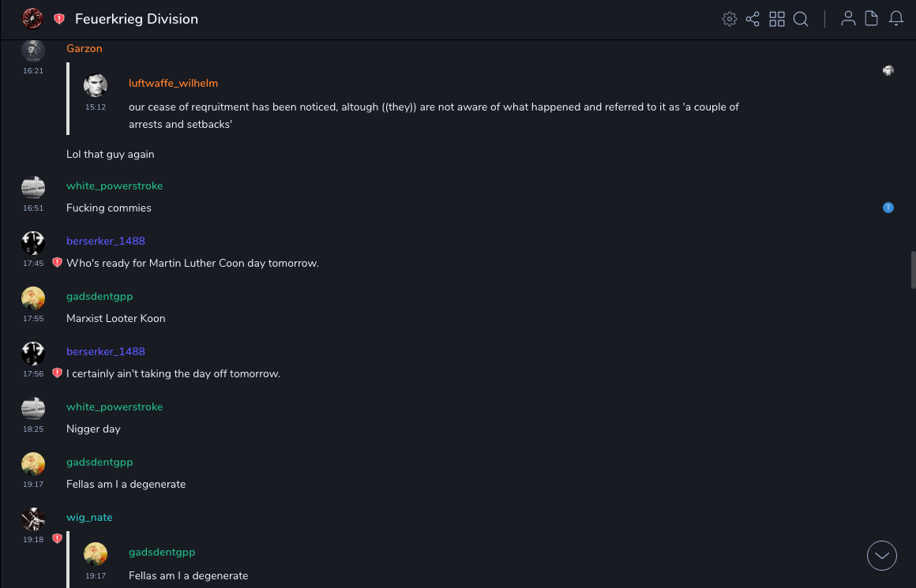The height and width of the screenshot is (588, 916).
Task: Click the channel avatar in the header
Action: (x=33, y=19)
